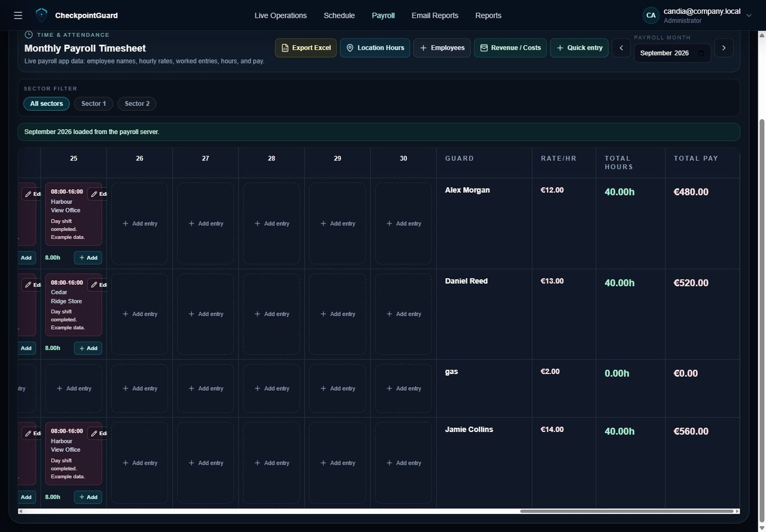The width and height of the screenshot is (766, 532).
Task: Add entry for Alex Morgan on day 26
Action: click(x=139, y=224)
